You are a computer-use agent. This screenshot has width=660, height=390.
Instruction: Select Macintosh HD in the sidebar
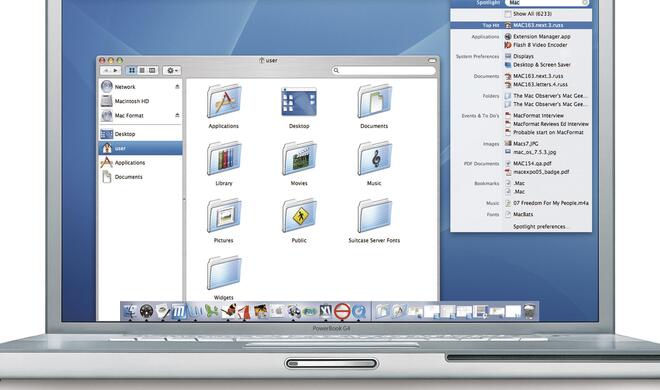pos(140,101)
